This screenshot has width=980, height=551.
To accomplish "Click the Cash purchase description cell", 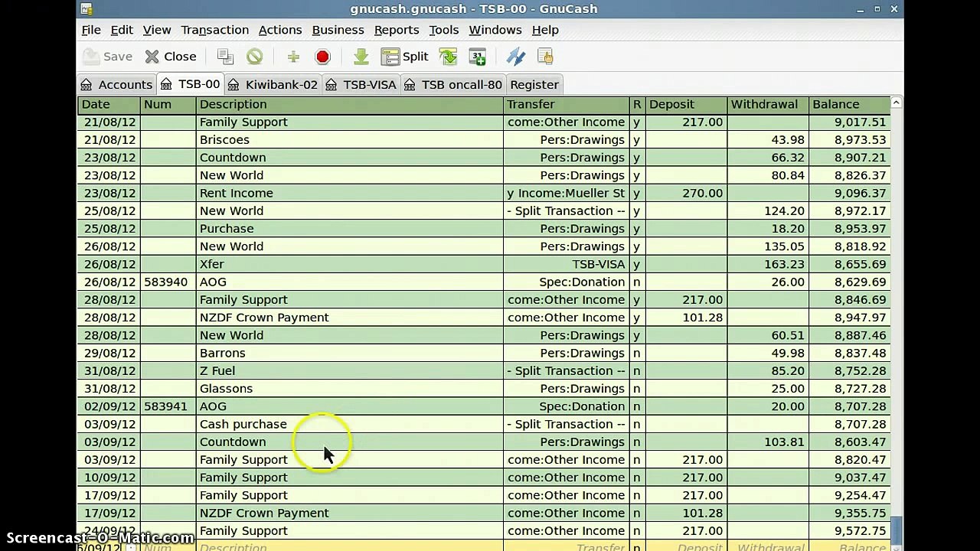I will tap(350, 424).
